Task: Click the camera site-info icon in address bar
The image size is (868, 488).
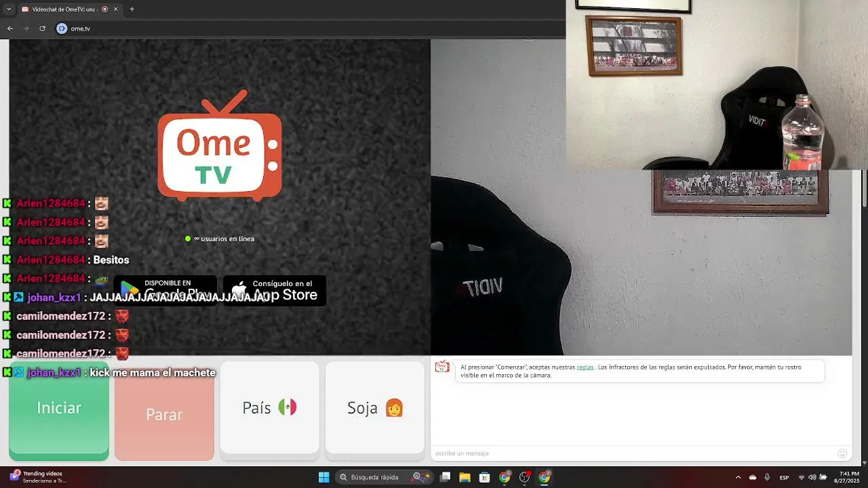Action: point(62,28)
